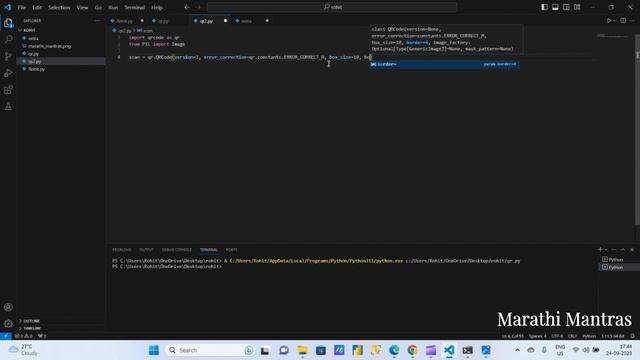Close the terminal panel

click(632, 249)
